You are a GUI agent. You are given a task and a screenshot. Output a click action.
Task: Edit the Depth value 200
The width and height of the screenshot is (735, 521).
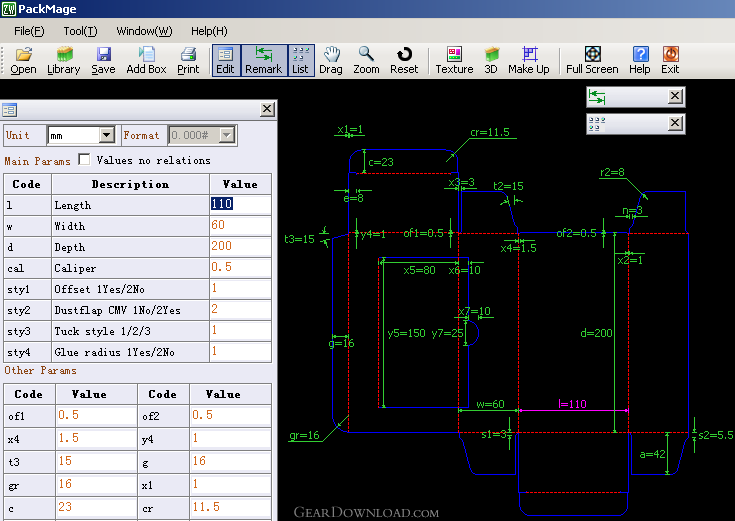pyautogui.click(x=240, y=247)
